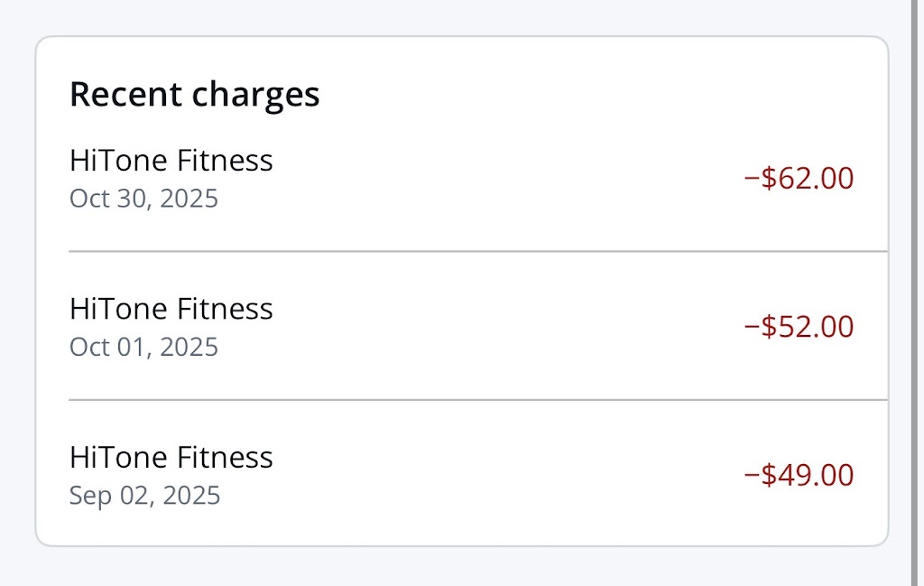924x586 pixels.
Task: Open the HiTone Fitness charge from Sep 02
Action: coord(171,457)
